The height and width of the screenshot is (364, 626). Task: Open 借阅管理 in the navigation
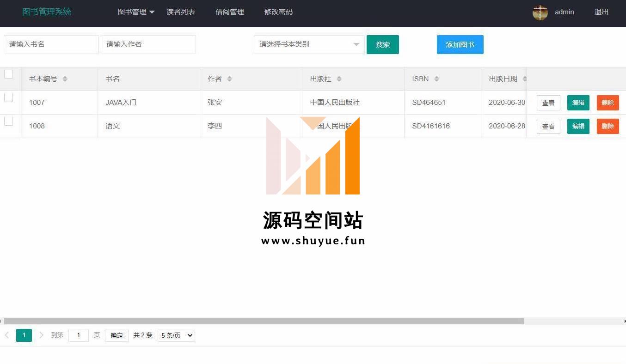tap(230, 12)
